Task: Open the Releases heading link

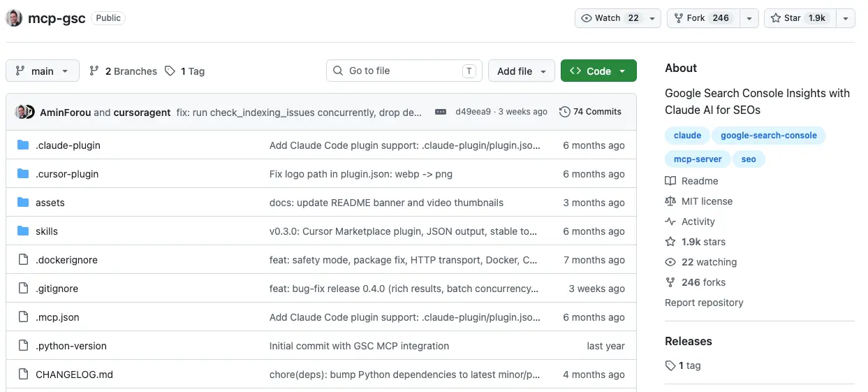Action: coord(689,341)
